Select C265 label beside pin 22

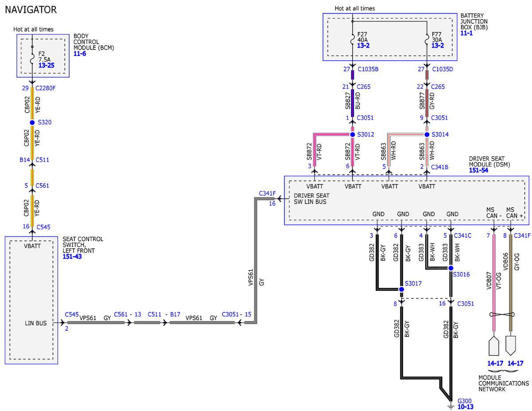click(x=438, y=87)
